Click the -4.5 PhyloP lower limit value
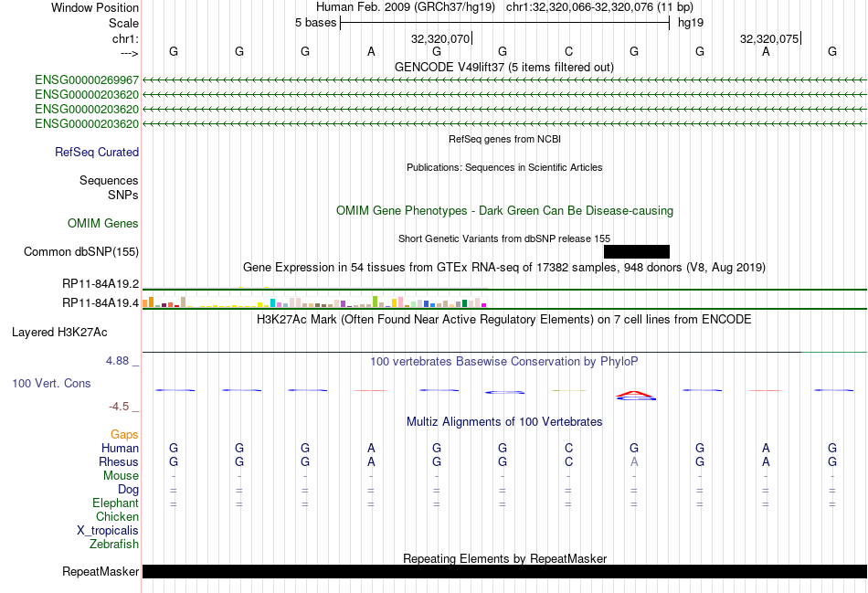The width and height of the screenshot is (868, 593). 119,407
